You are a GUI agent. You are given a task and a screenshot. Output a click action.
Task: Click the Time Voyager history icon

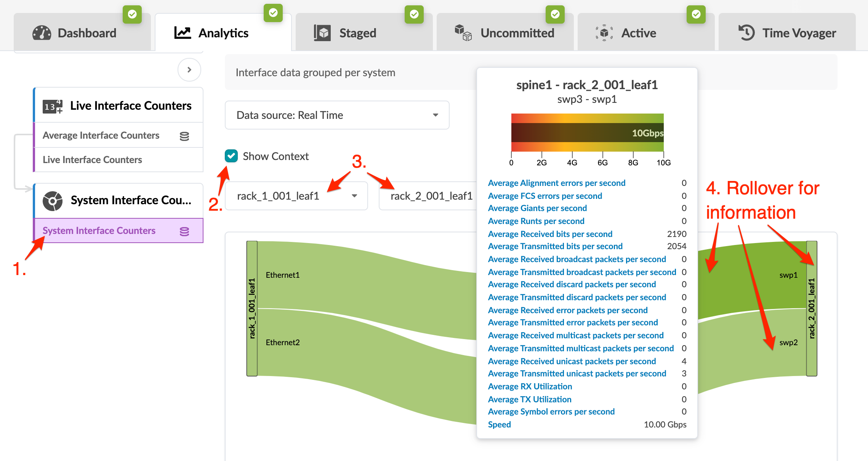(x=746, y=33)
